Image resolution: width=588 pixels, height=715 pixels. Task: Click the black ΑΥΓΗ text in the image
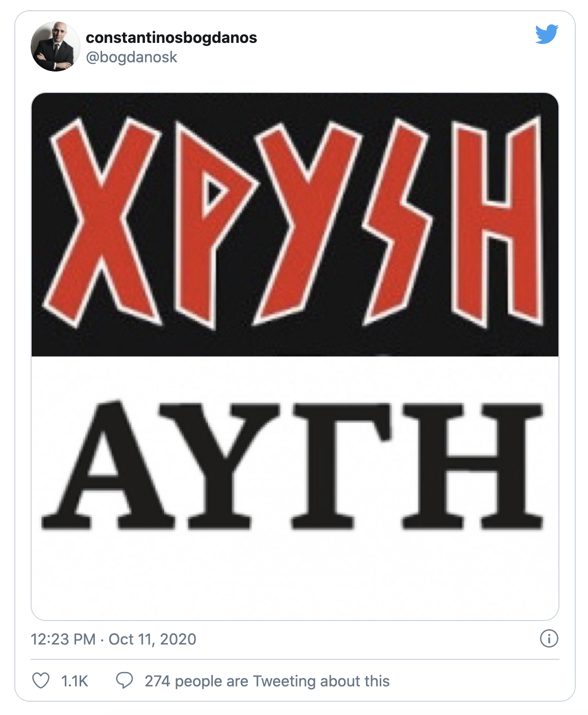point(293,465)
